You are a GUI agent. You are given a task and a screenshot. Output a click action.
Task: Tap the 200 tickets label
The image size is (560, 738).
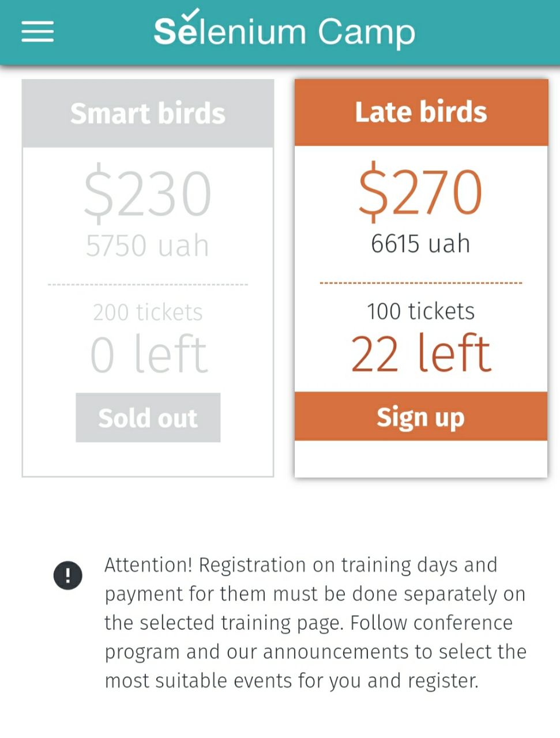tap(148, 312)
